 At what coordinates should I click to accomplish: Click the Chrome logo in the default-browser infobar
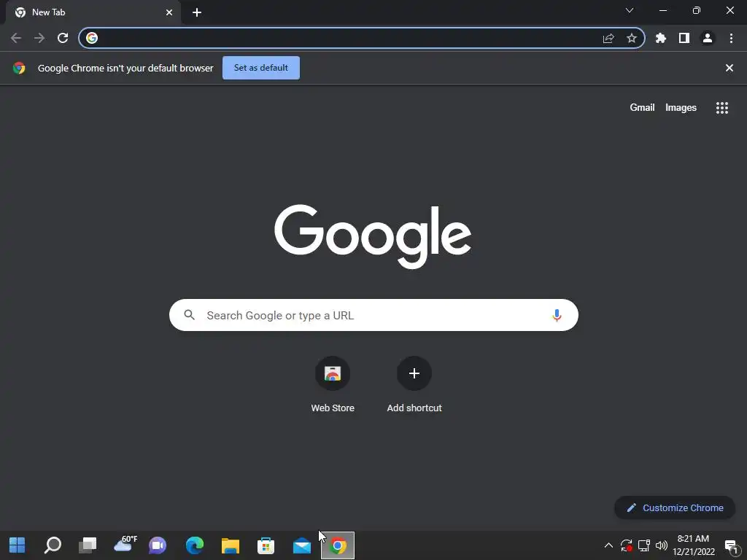(x=19, y=68)
